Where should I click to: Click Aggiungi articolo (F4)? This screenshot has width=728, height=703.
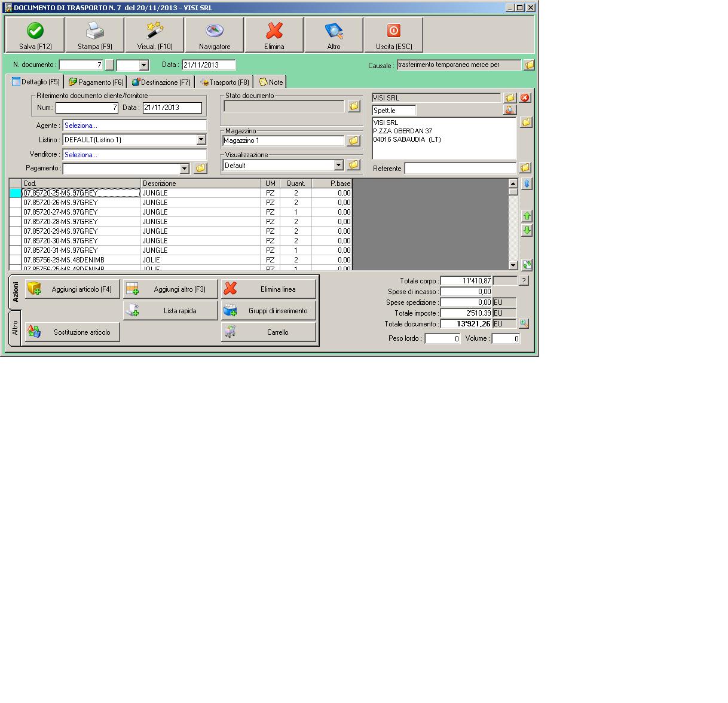coord(72,289)
